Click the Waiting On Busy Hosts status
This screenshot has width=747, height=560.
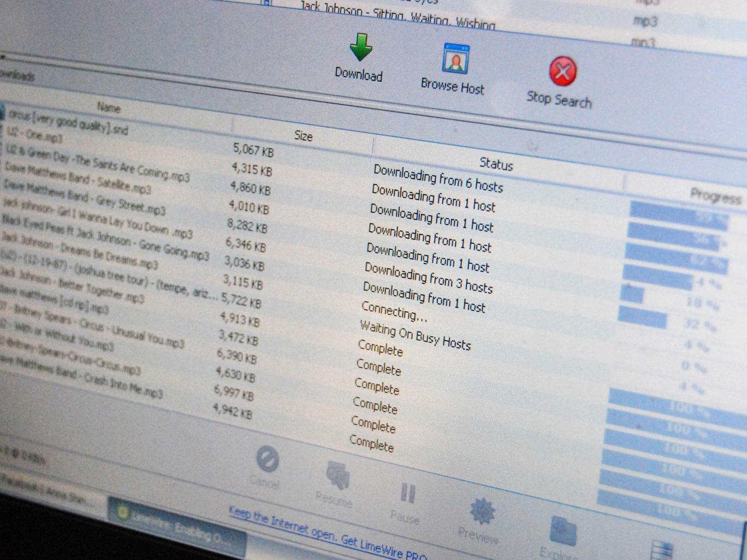[415, 335]
